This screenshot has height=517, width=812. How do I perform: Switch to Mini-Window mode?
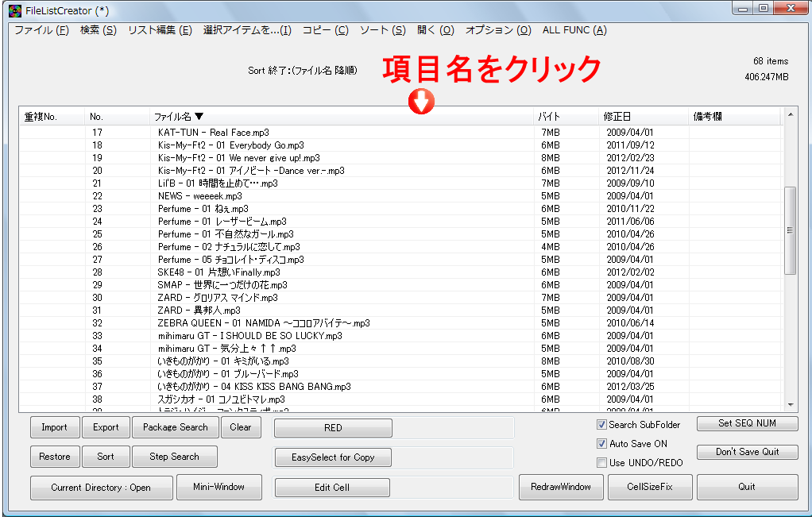[x=219, y=487]
